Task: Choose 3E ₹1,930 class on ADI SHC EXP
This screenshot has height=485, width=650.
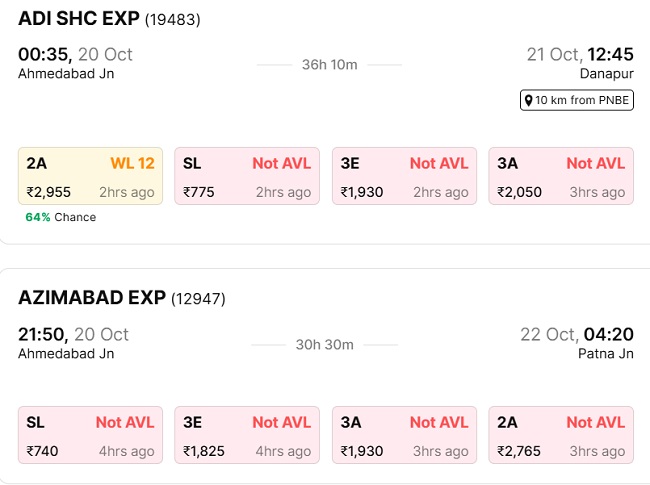Action: coord(404,177)
